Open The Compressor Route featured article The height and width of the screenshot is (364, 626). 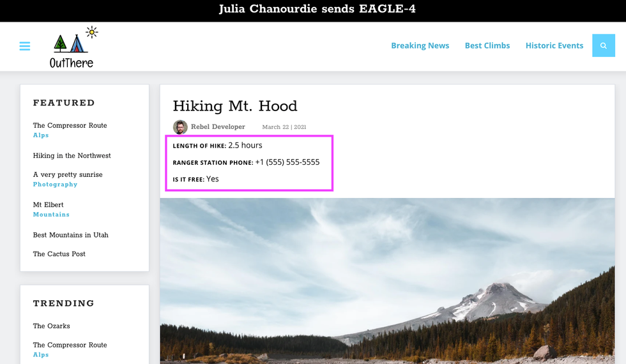click(70, 126)
